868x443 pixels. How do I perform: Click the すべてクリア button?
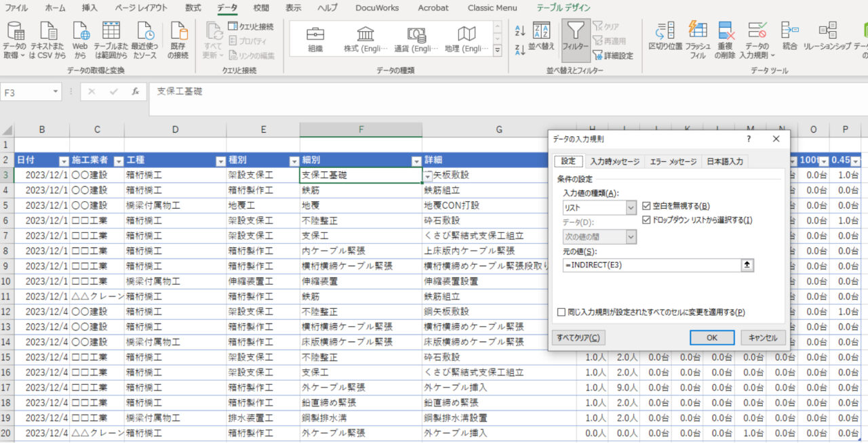[578, 337]
